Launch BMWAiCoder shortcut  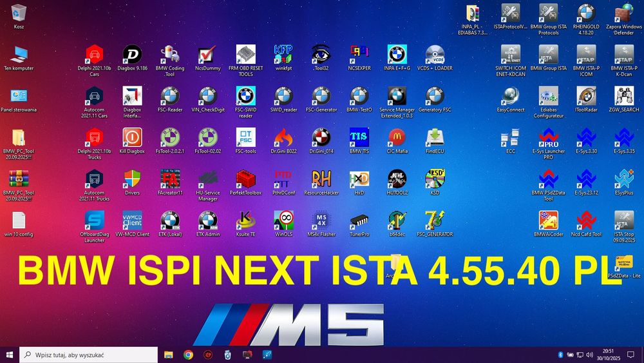tap(548, 221)
